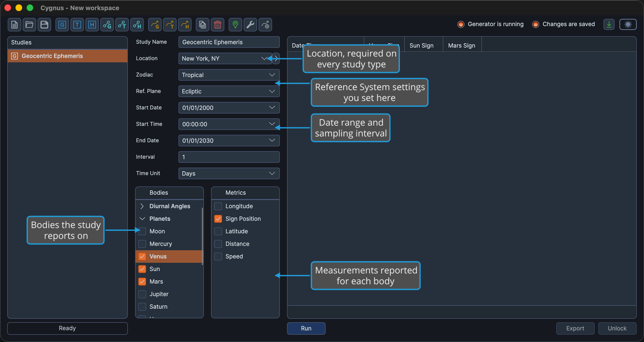The width and height of the screenshot is (644, 342).
Task: Uncheck the Mars body checkbox
Action: tap(142, 282)
